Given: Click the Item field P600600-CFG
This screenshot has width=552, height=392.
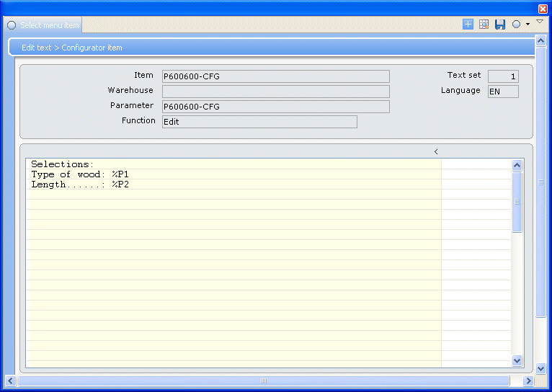Looking at the screenshot, I should 275,76.
